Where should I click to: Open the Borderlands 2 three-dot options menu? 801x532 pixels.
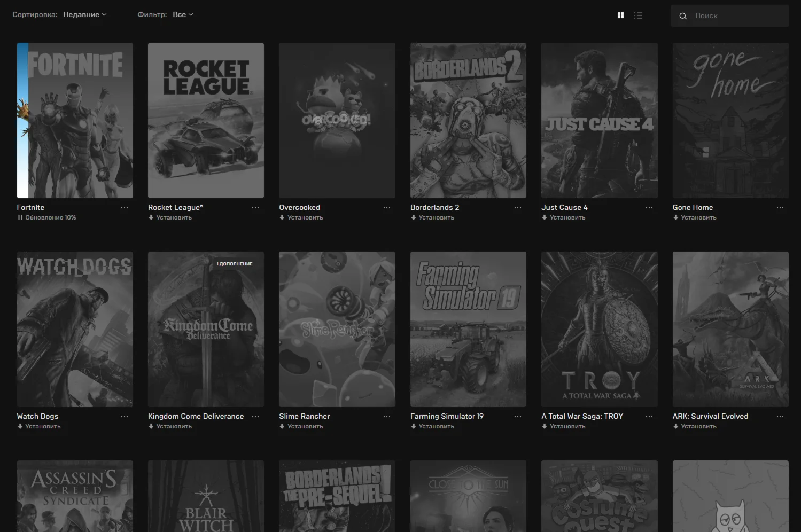(x=518, y=208)
